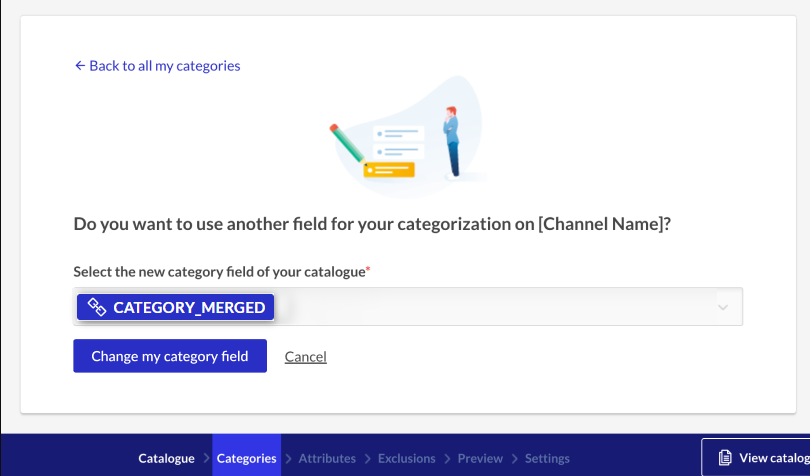
Task: Expand the category field dropdown chevron
Action: 723,308
